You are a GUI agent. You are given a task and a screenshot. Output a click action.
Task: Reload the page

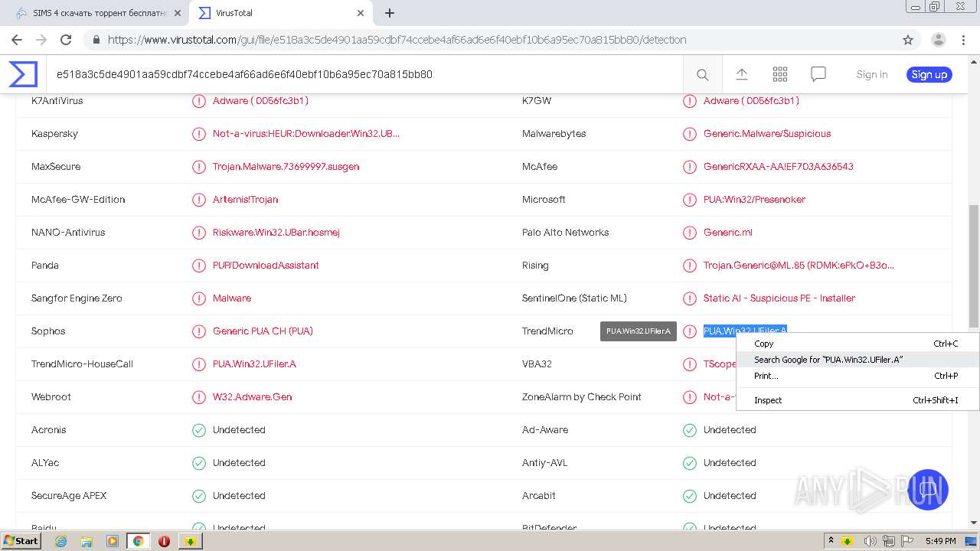coord(66,40)
